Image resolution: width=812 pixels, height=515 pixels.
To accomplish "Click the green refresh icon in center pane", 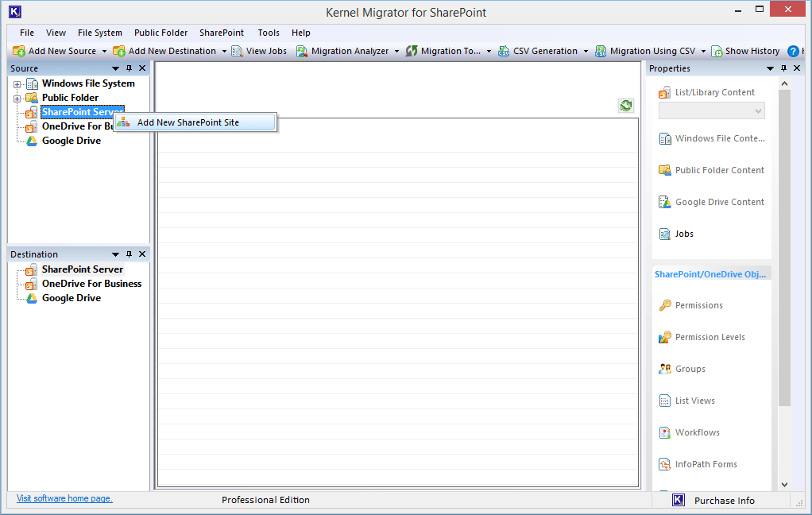I will (x=626, y=106).
